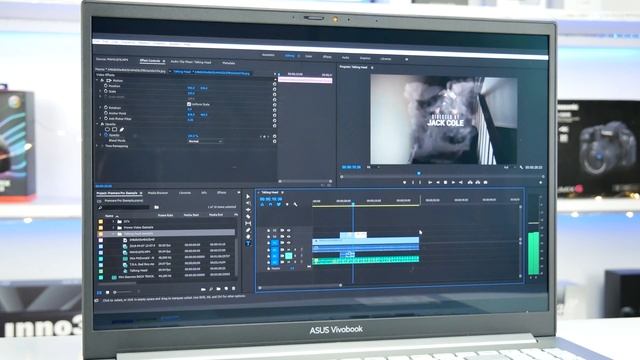Image resolution: width=640 pixels, height=360 pixels.
Task: Delete selected item with trash icon
Action: pos(233,289)
